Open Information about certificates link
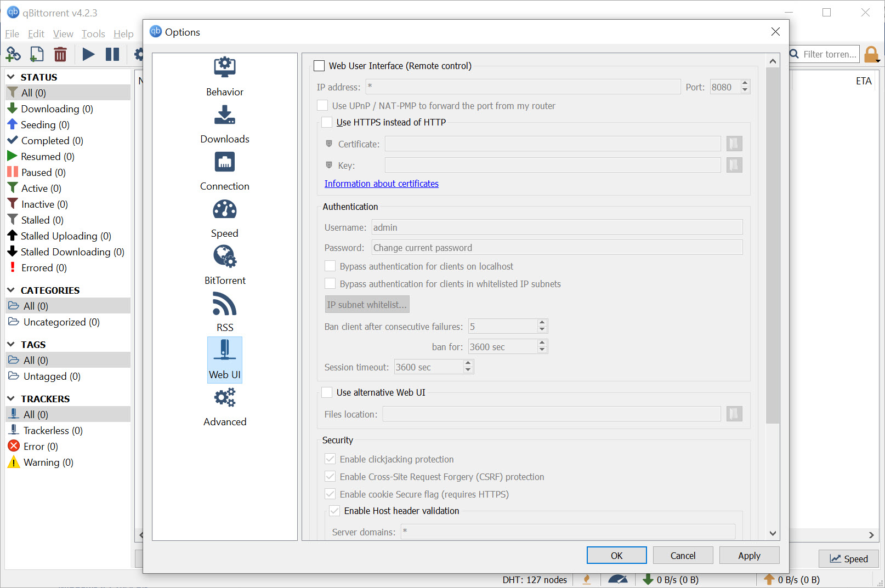Screen dimensions: 885x588 382,184
